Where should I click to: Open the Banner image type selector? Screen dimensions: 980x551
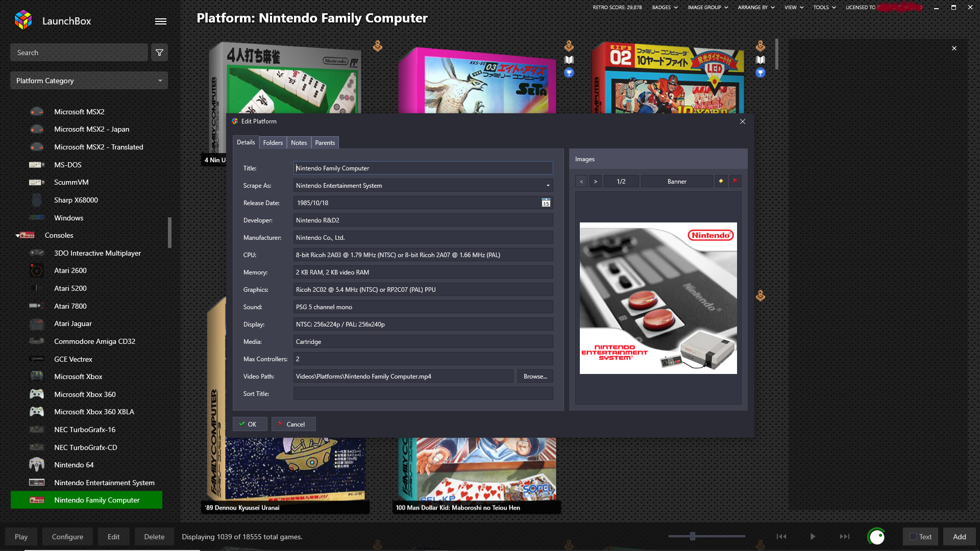pos(677,181)
